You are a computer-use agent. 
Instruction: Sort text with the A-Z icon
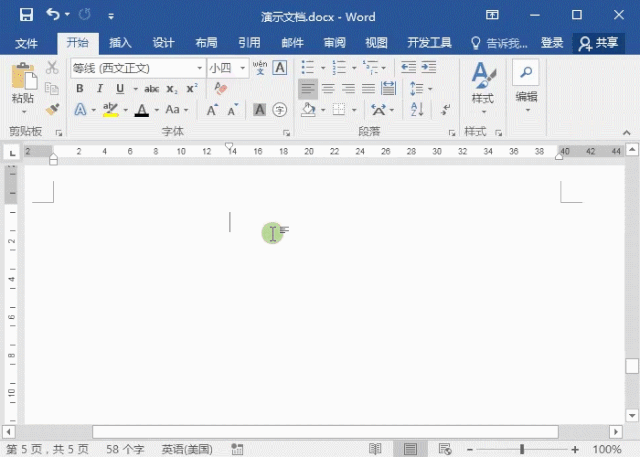click(417, 110)
